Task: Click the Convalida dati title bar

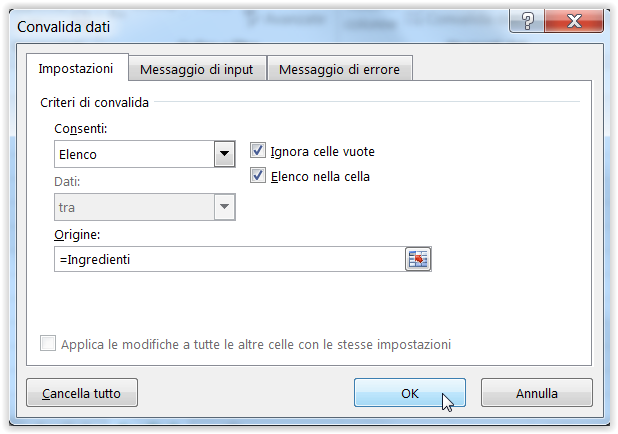Action: click(x=260, y=26)
